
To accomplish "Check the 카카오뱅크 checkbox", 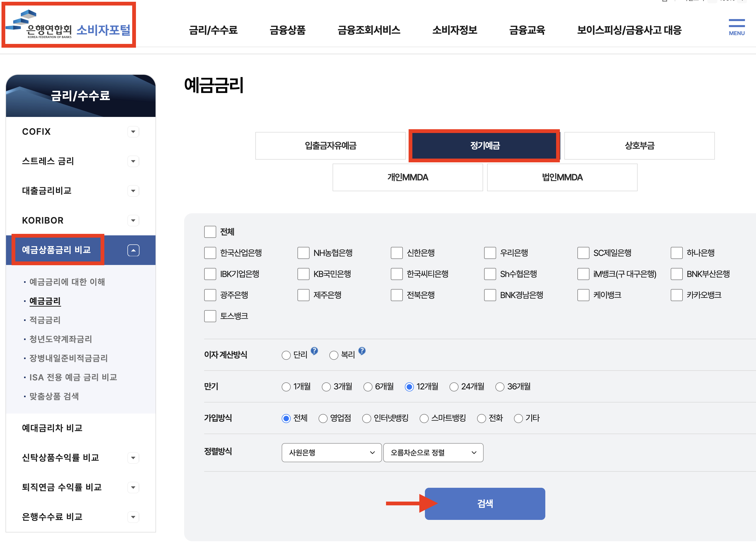I will (676, 295).
